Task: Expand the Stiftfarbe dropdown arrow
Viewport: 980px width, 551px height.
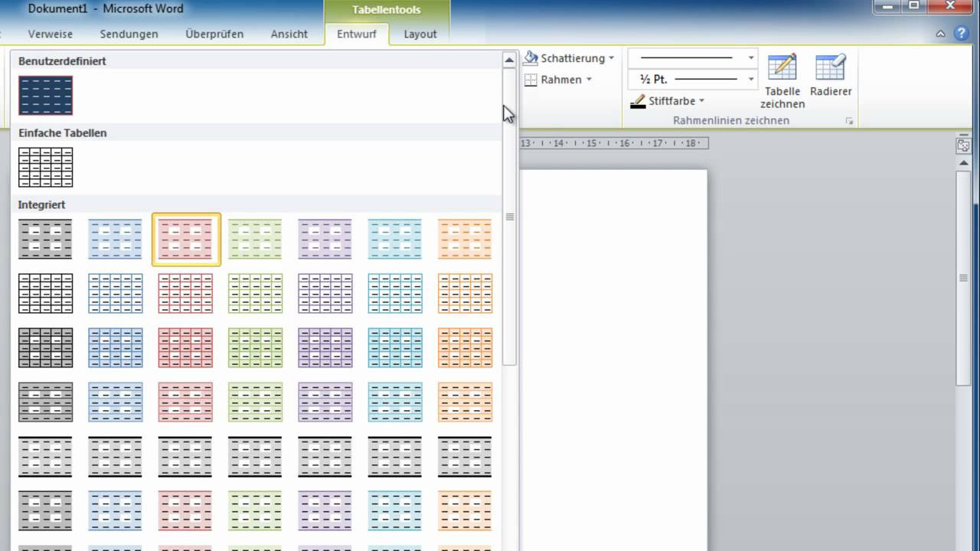Action: (x=701, y=101)
